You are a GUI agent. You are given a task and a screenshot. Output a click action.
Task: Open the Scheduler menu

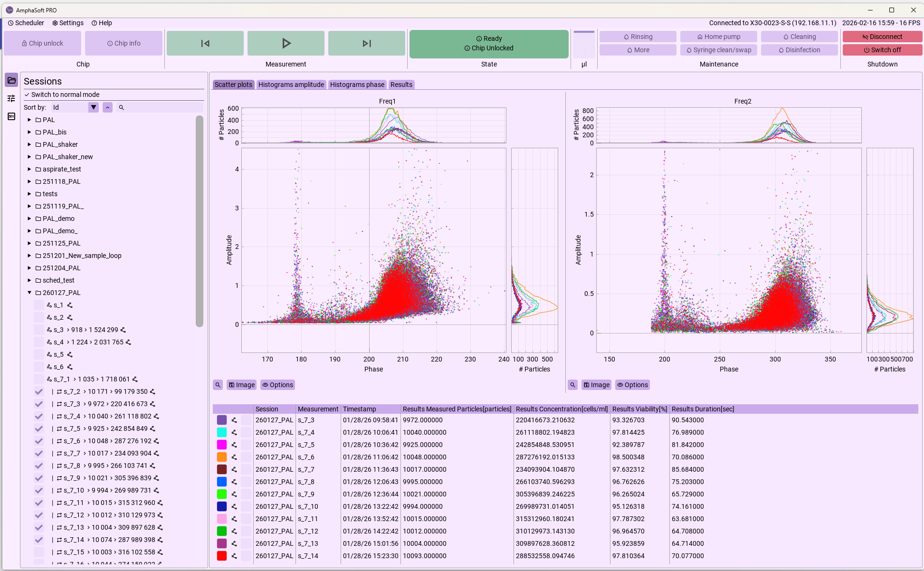click(x=26, y=23)
